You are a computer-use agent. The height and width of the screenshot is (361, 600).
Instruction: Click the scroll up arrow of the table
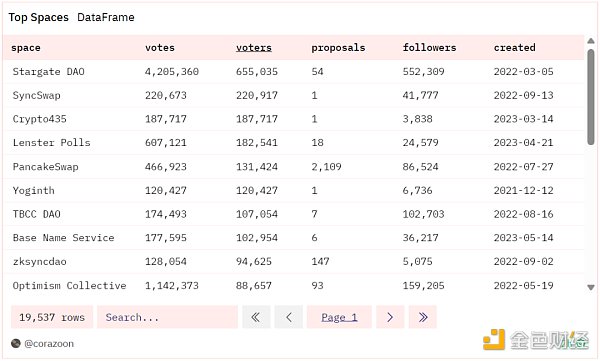tap(591, 41)
